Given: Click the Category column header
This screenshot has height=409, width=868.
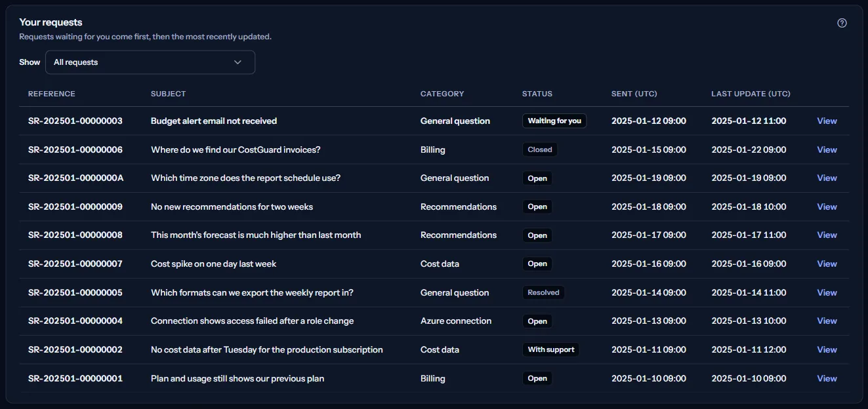Looking at the screenshot, I should 442,94.
